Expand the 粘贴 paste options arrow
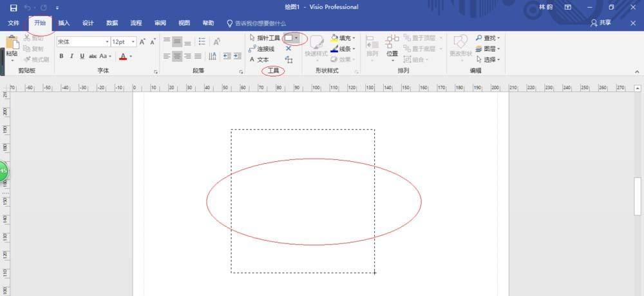644x296 pixels. click(12, 60)
